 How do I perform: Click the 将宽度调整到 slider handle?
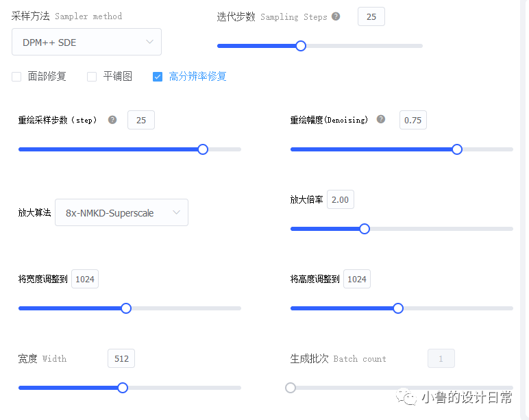coord(126,308)
